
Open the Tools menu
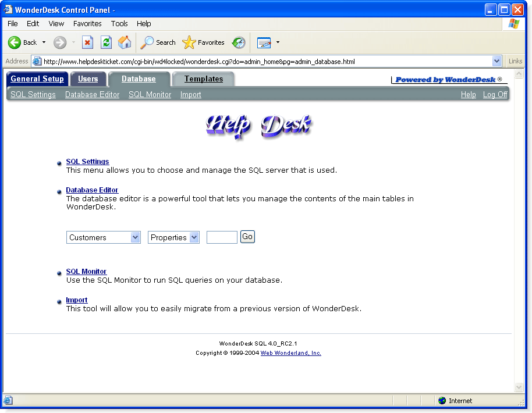point(119,23)
